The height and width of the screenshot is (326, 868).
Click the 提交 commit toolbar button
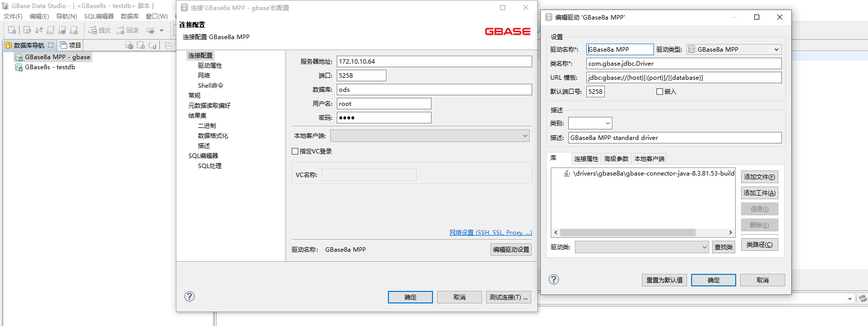pos(100,30)
